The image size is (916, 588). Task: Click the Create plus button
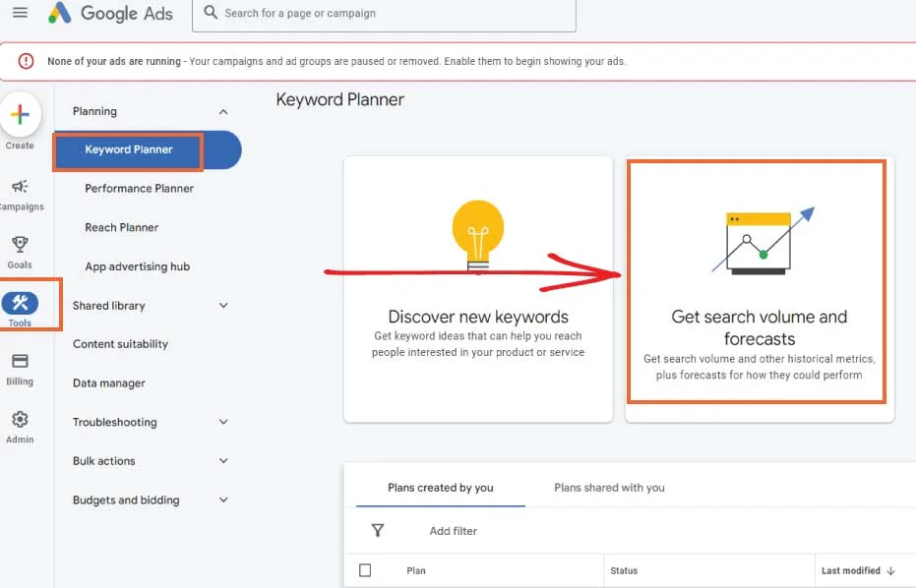pos(20,114)
